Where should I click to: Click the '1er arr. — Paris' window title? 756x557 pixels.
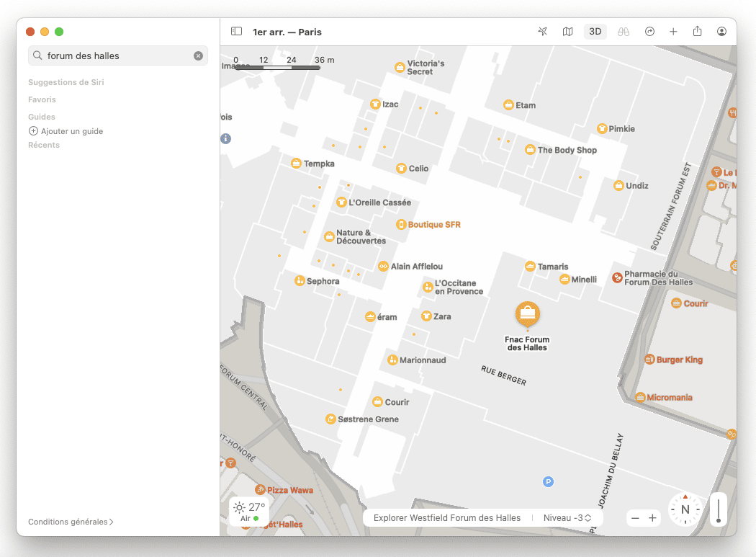coord(287,32)
